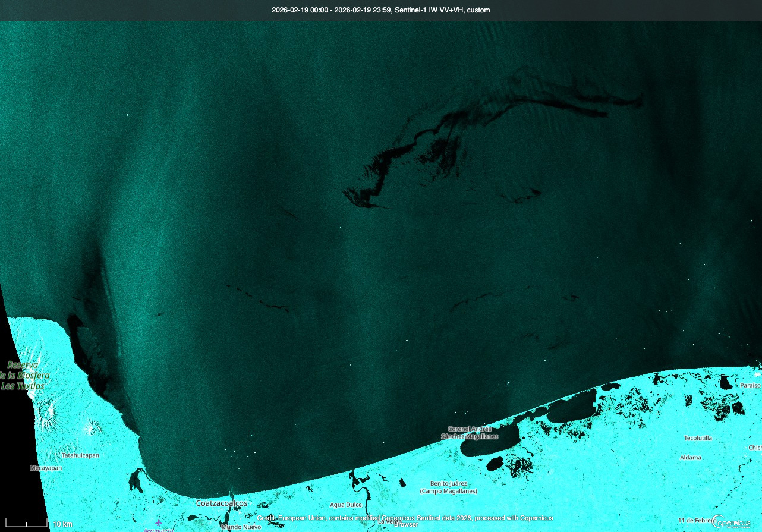This screenshot has width=762, height=532.
Task: Click the Sentinel-1 date title at top
Action: pos(381,10)
